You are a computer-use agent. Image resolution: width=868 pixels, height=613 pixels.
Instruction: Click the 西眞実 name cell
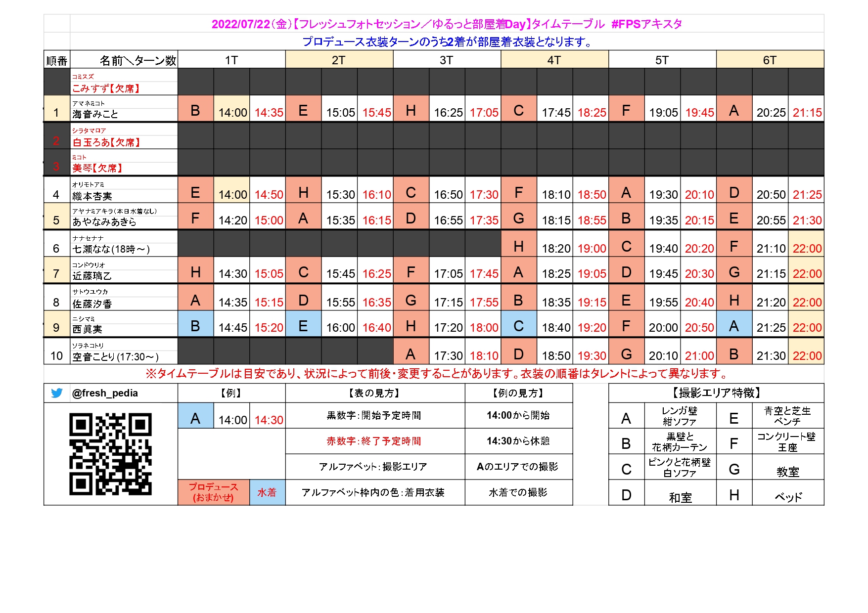(124, 325)
